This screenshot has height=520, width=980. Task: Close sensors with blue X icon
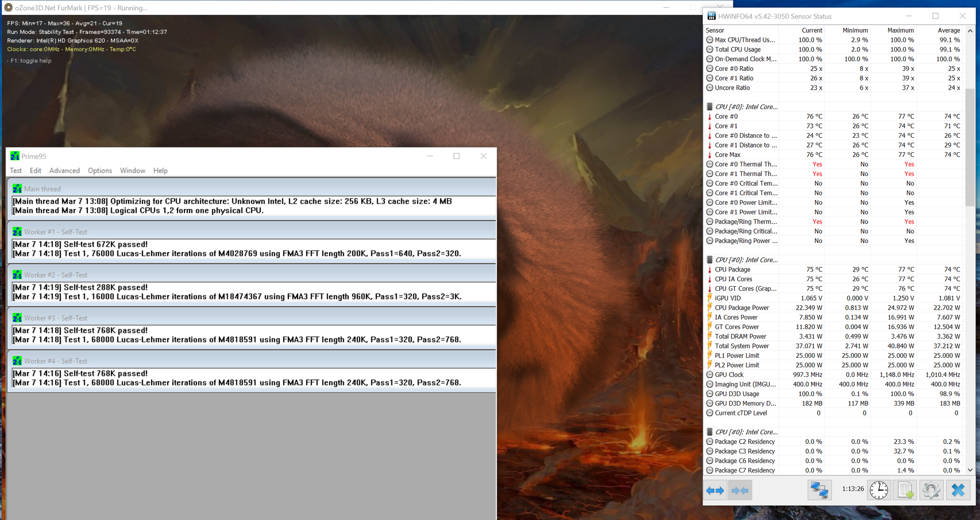click(x=958, y=490)
